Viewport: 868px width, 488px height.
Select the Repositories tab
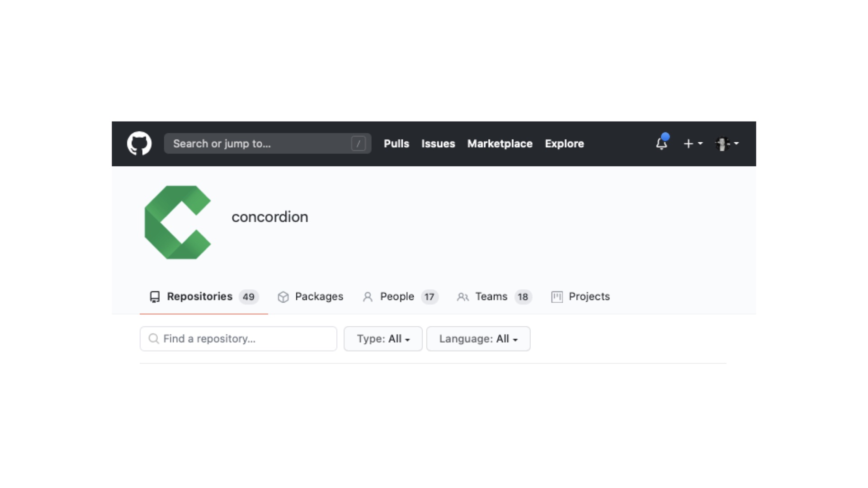pyautogui.click(x=204, y=297)
